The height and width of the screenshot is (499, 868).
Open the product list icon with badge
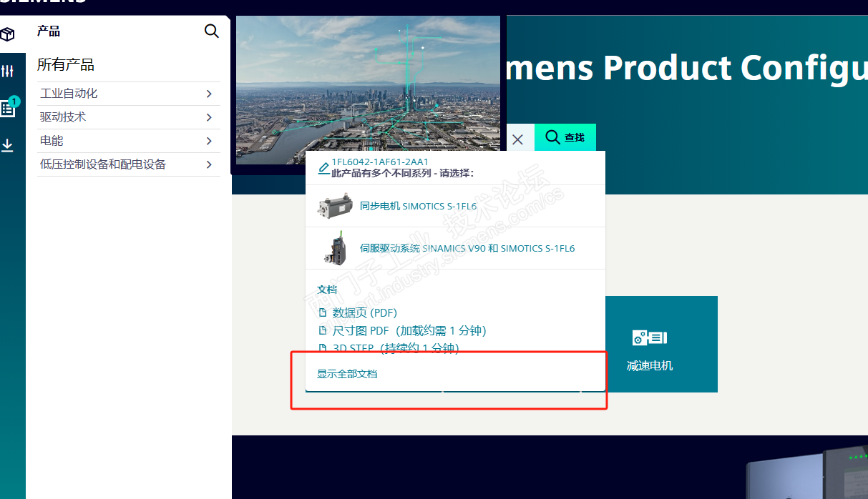pos(8,107)
